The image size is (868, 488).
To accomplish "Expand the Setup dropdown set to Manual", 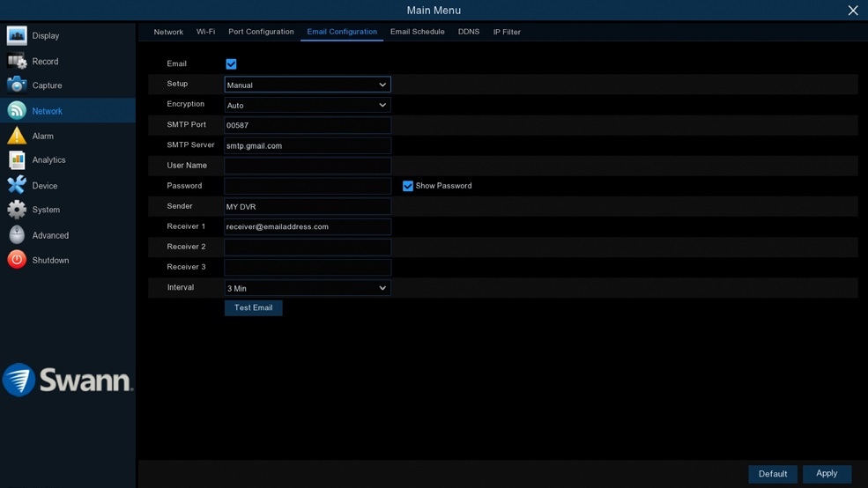I will click(307, 85).
